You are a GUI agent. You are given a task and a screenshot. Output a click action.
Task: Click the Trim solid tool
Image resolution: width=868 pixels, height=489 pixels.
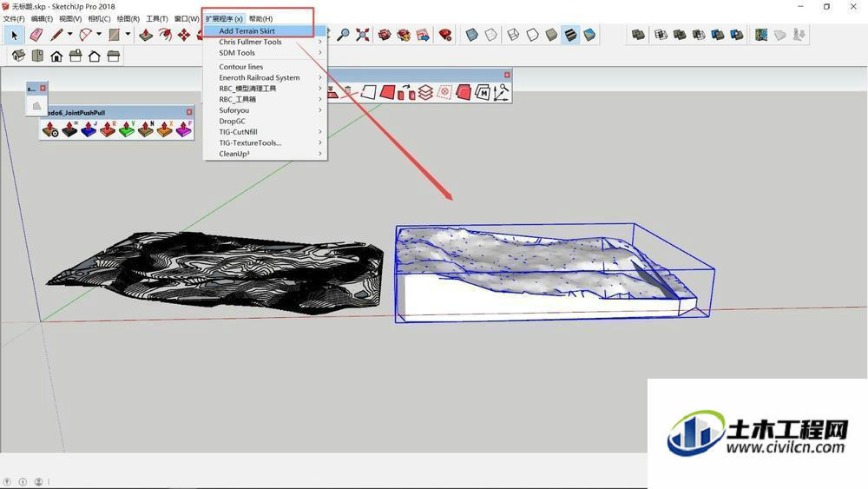point(718,35)
